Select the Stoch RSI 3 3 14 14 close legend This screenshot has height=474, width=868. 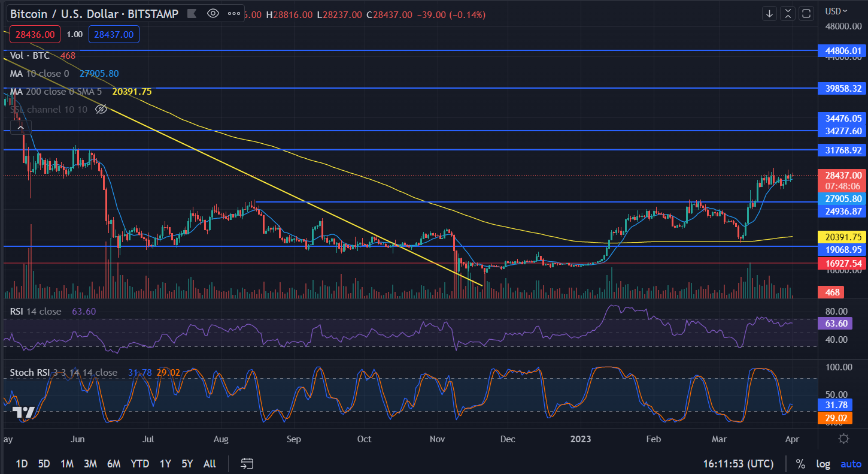point(63,372)
